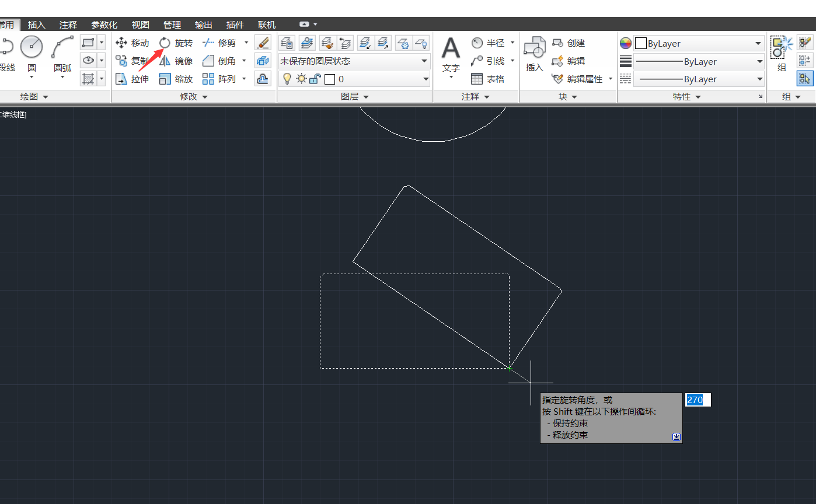Click the Group Edit plus-minus icon
The height and width of the screenshot is (504, 816).
805,60
